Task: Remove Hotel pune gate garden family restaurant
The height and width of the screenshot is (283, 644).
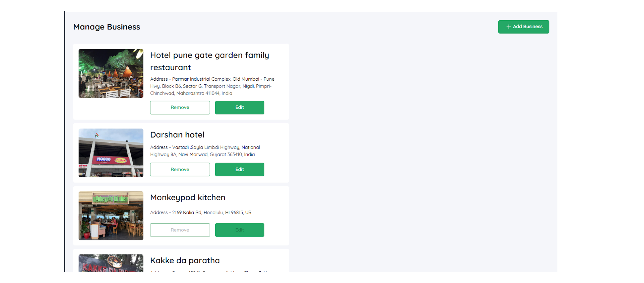Action: coord(180,108)
